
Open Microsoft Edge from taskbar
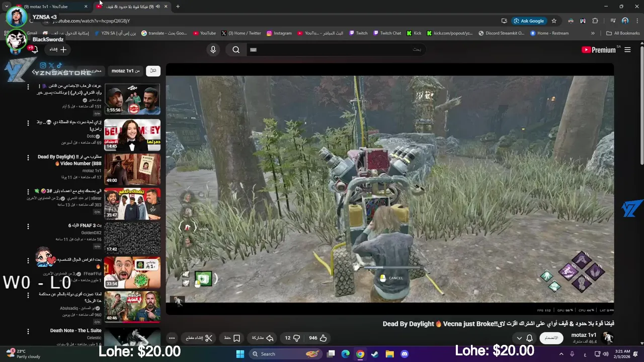[346, 354]
